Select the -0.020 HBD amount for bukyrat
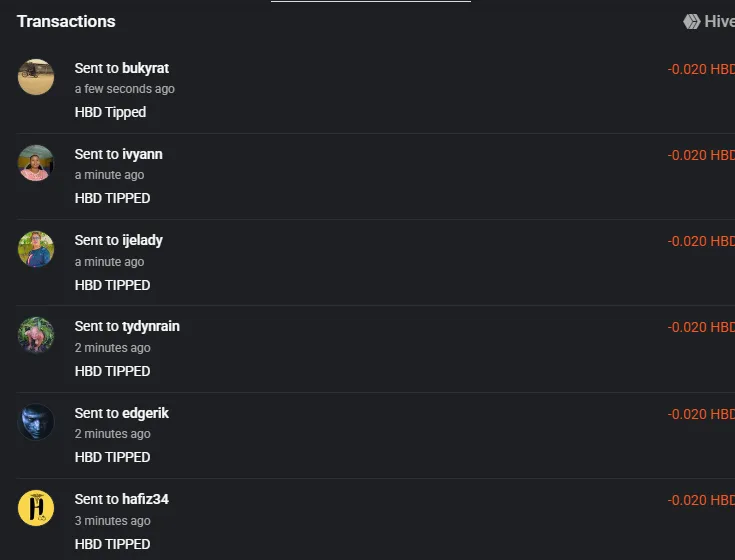The width and height of the screenshot is (735, 560). 701,69
